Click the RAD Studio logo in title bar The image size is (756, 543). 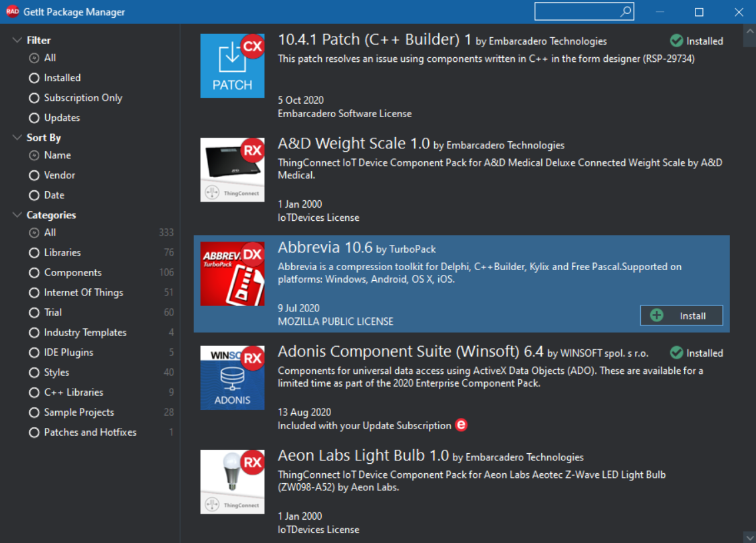click(12, 11)
